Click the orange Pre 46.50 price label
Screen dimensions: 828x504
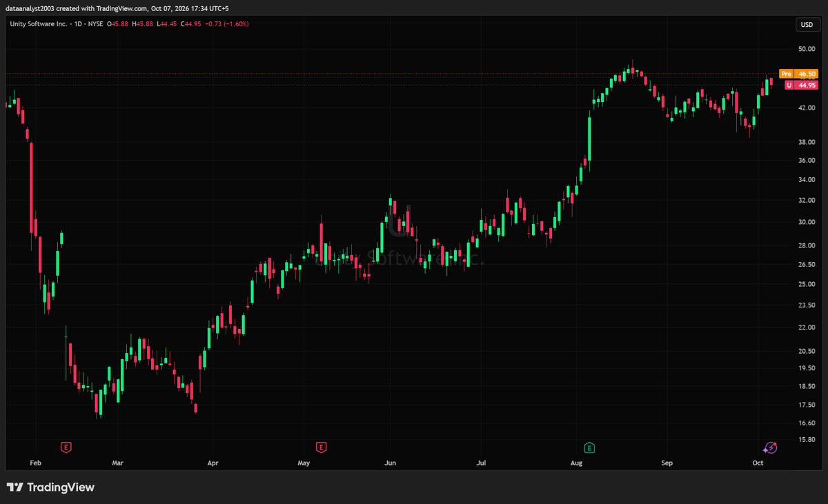pos(799,73)
